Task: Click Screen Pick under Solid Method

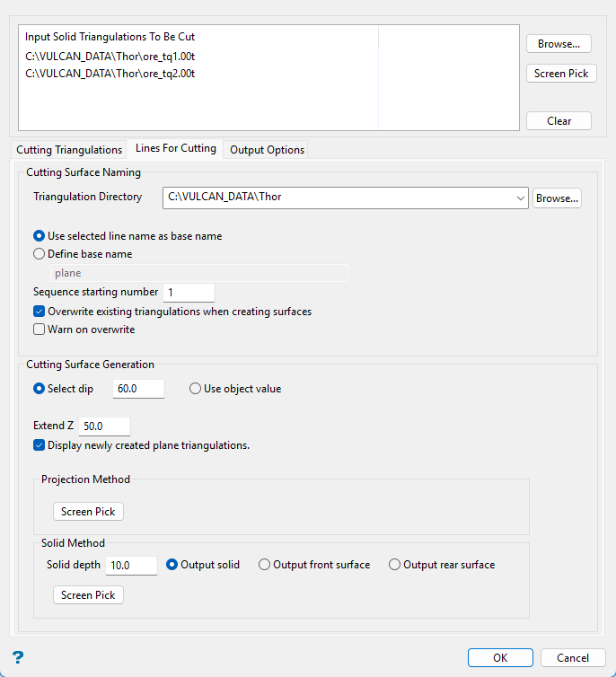Action: coord(88,595)
